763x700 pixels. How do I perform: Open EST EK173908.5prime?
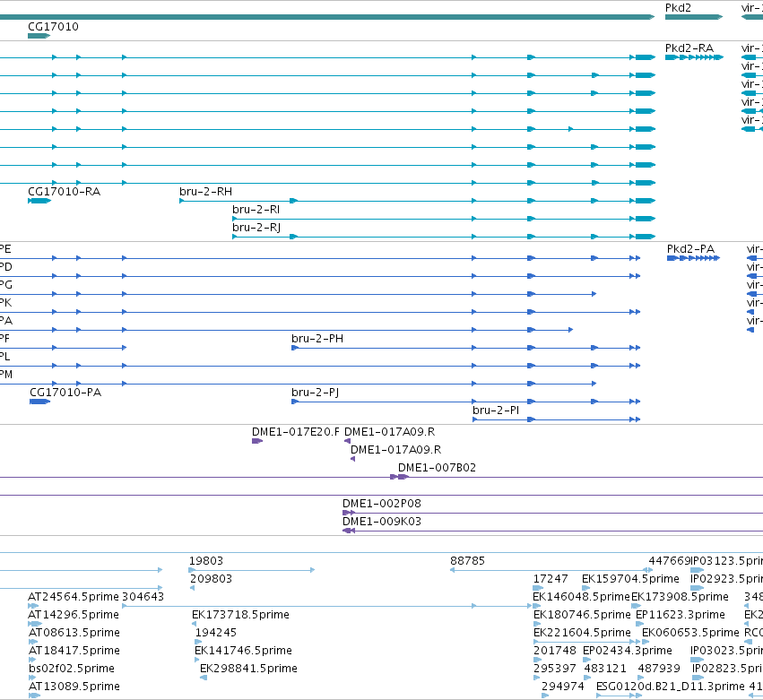click(x=636, y=606)
